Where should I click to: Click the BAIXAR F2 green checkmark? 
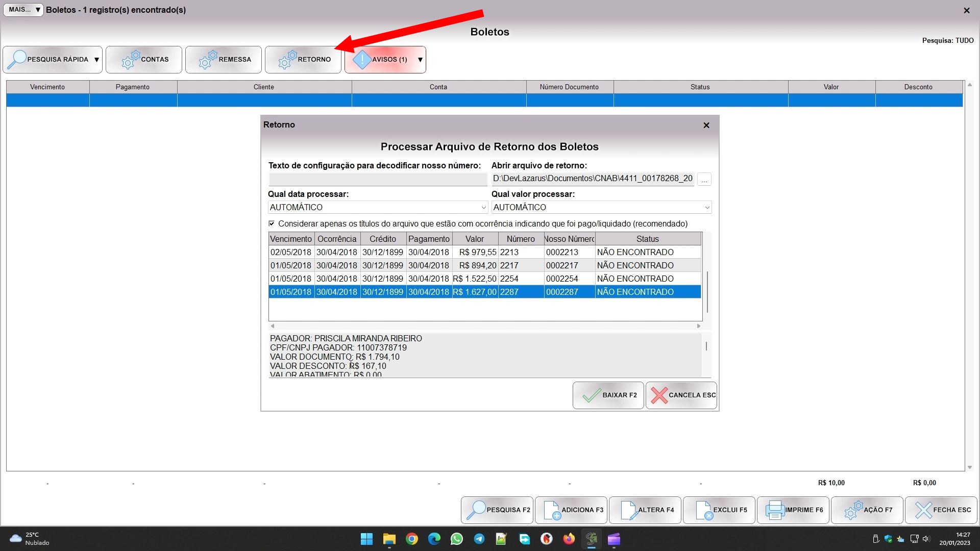coord(592,395)
